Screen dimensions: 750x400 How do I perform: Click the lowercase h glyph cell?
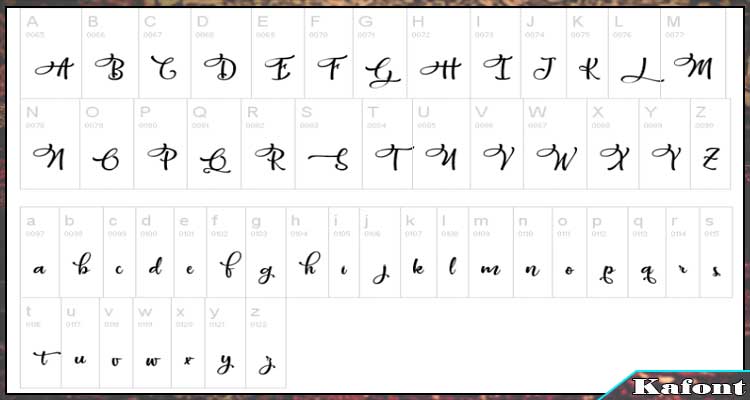tap(308, 252)
